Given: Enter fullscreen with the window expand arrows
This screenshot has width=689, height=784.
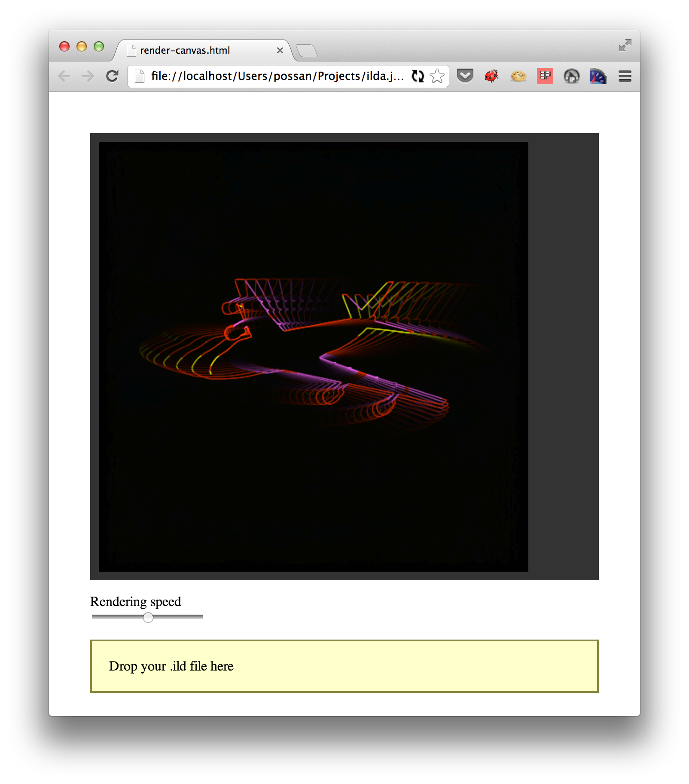Looking at the screenshot, I should (625, 45).
